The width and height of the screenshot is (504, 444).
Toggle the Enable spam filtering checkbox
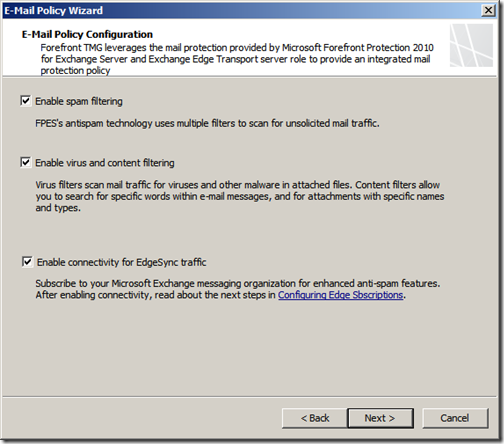[26, 101]
